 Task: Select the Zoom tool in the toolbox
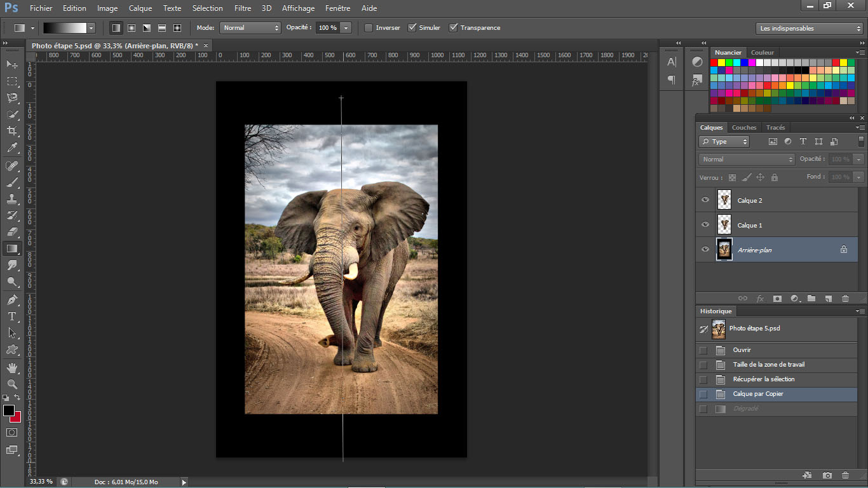click(x=11, y=384)
